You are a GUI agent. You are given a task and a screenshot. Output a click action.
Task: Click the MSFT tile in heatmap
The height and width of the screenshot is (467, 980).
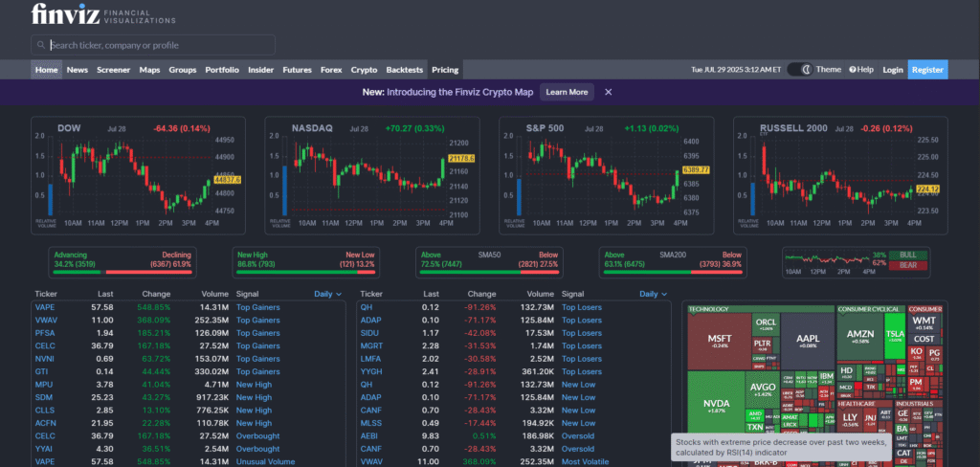[719, 342]
